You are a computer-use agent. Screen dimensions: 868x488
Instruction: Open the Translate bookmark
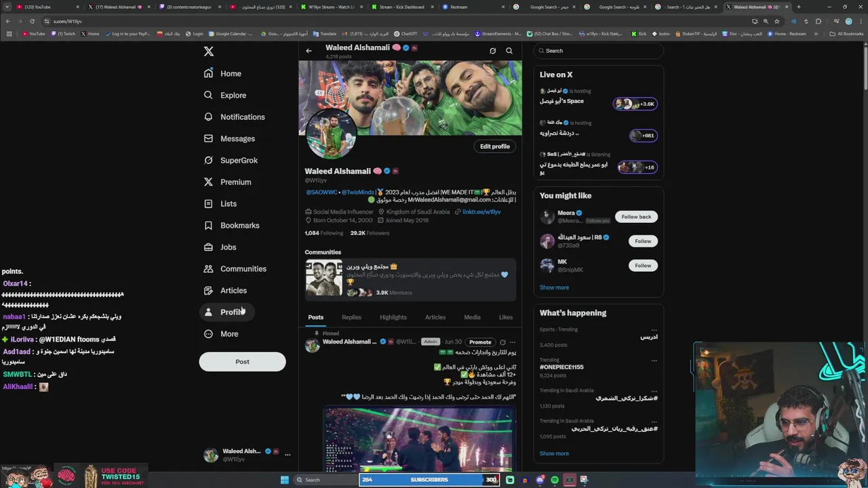[x=325, y=33]
